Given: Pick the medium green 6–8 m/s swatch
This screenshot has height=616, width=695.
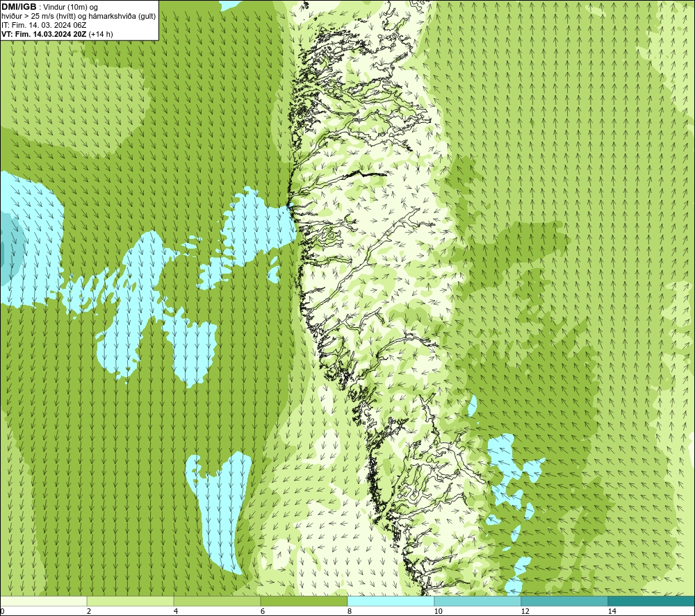Looking at the screenshot, I should click(x=304, y=601).
